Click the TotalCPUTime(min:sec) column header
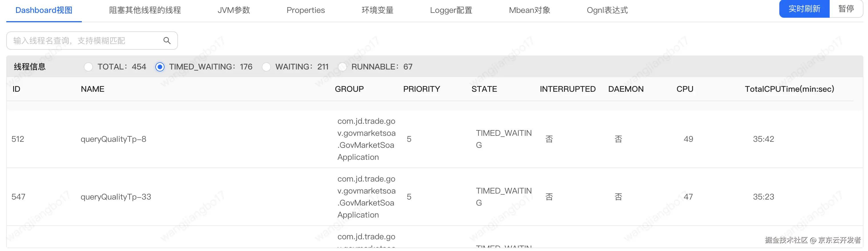Screen dimensions: 868x251 click(789, 89)
